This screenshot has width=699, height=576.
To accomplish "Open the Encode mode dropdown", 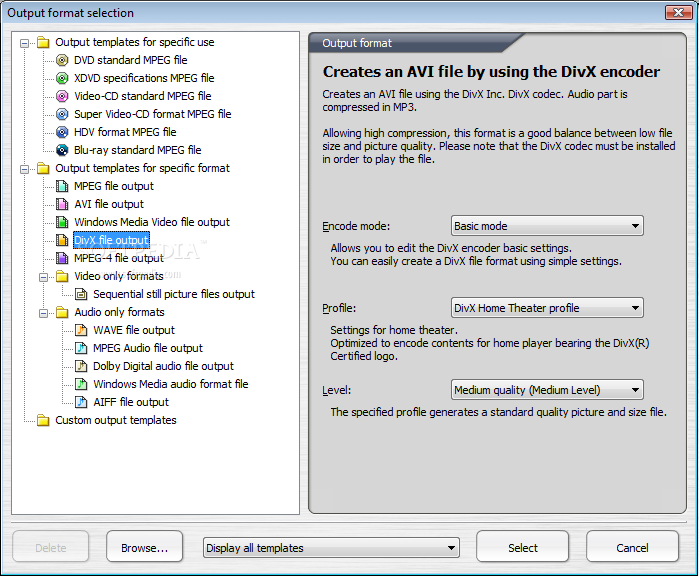I will (x=547, y=226).
